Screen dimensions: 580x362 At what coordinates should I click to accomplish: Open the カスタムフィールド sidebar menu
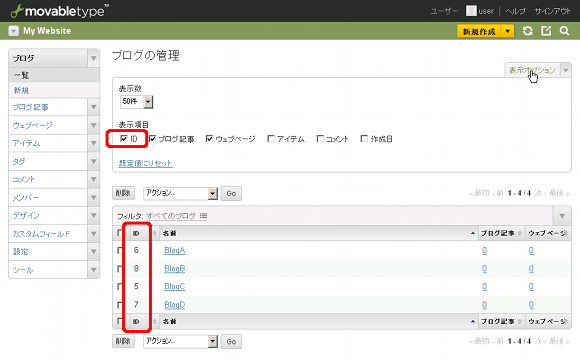click(x=48, y=234)
